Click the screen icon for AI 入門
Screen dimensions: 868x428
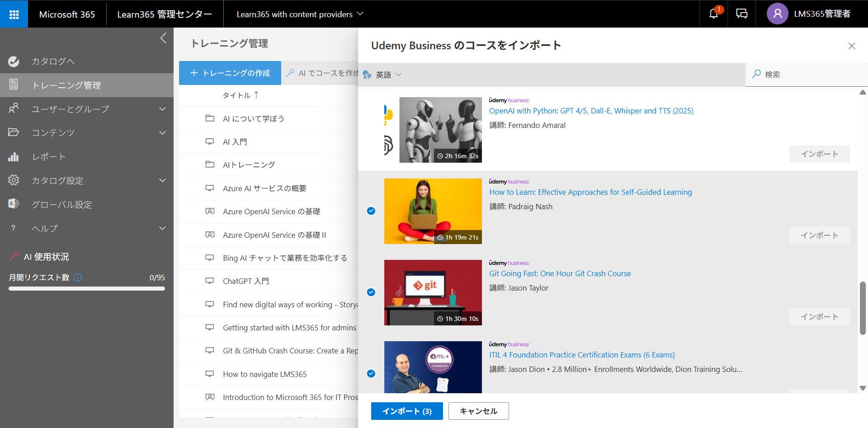click(x=210, y=142)
